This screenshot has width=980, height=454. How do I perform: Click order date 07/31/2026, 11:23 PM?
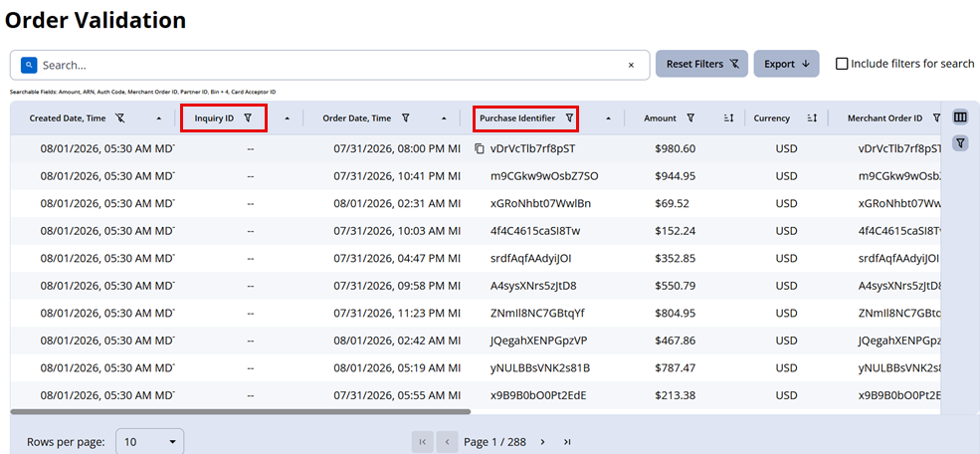(x=397, y=314)
